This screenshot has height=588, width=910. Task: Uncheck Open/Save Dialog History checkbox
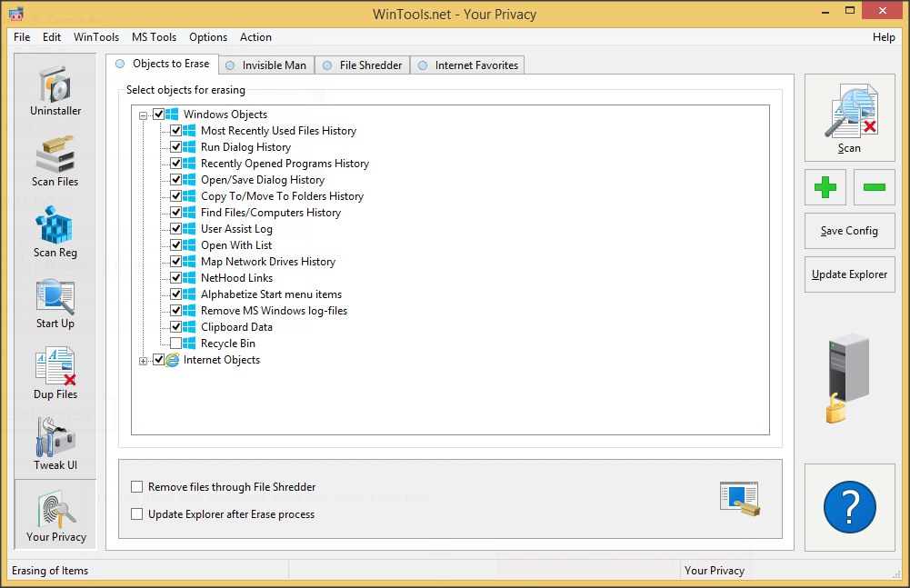click(x=175, y=179)
